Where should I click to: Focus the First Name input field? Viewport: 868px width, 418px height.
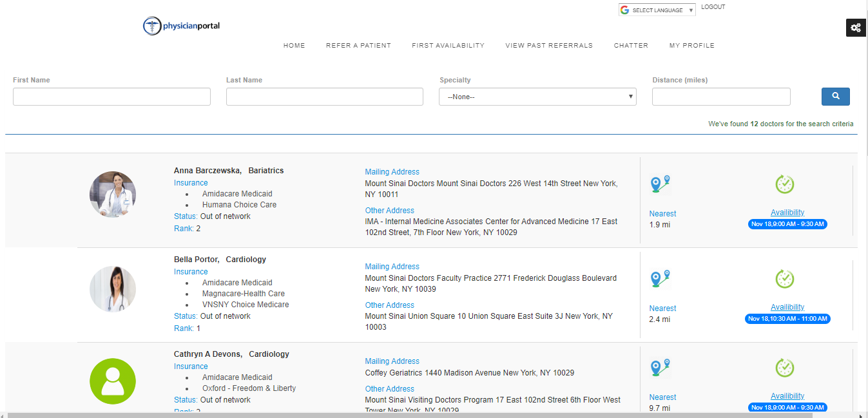coord(111,97)
